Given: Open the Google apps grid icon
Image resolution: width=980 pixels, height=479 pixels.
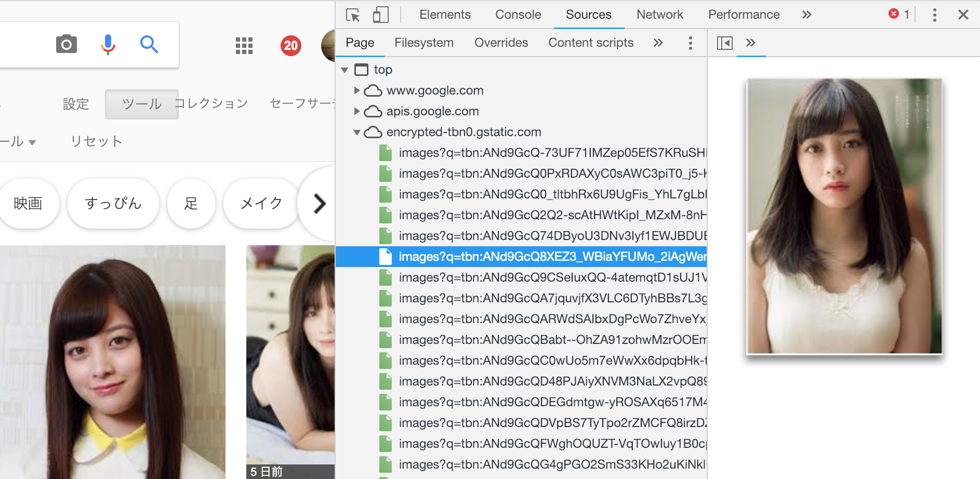Looking at the screenshot, I should 244,46.
